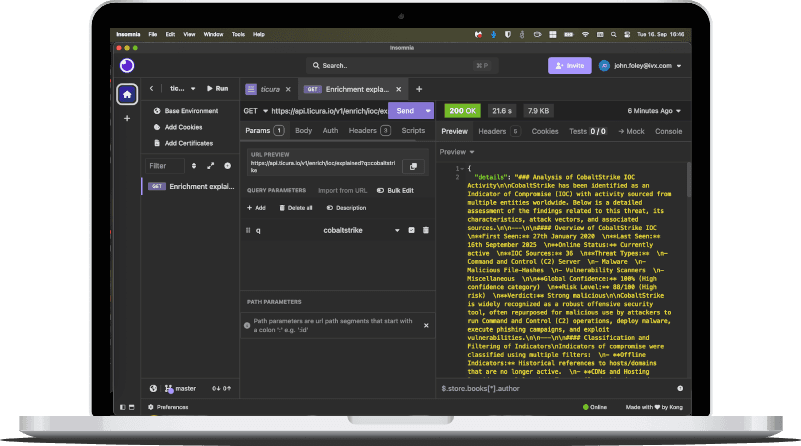The image size is (801, 446).
Task: Expand the Send button dropdown arrow
Action: click(x=428, y=111)
